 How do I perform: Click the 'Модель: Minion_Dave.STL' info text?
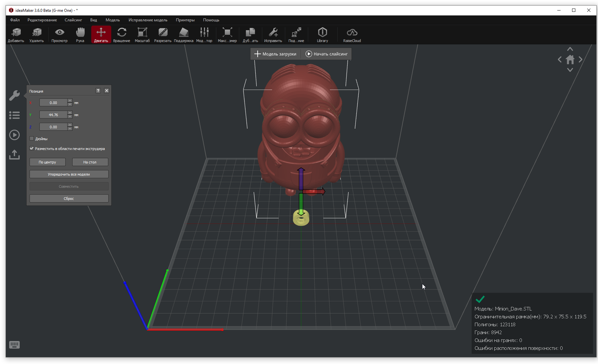[x=503, y=309]
